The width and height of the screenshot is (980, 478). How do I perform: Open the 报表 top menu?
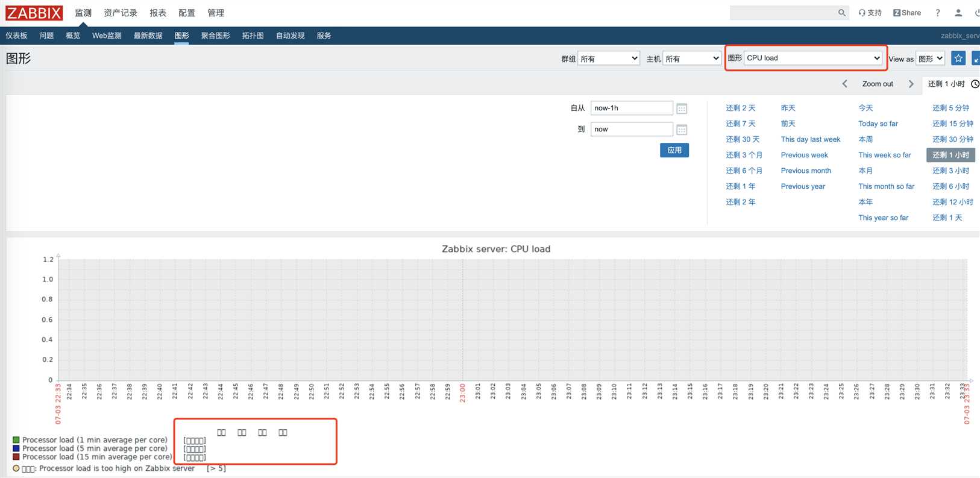click(158, 13)
